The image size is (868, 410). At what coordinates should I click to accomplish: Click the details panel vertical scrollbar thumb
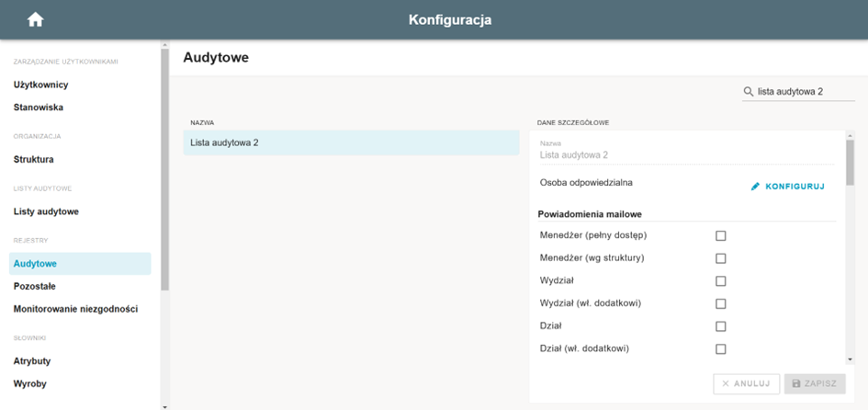[851, 162]
